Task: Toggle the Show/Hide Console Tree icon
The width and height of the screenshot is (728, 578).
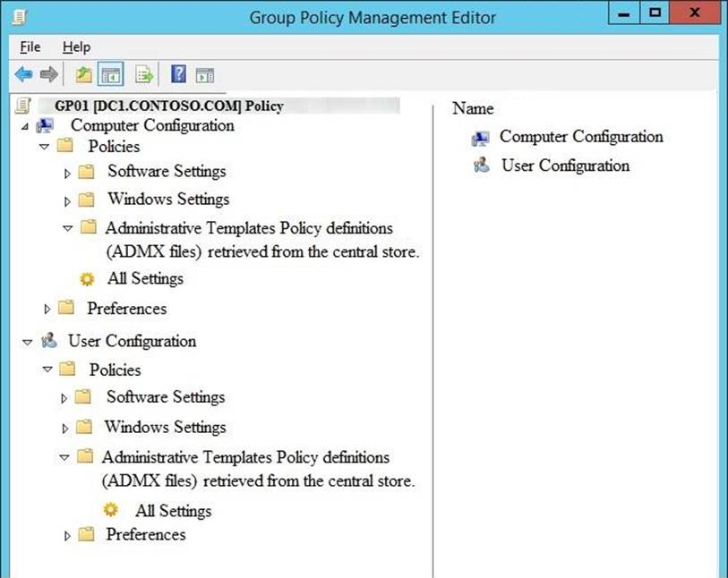Action: 111,75
